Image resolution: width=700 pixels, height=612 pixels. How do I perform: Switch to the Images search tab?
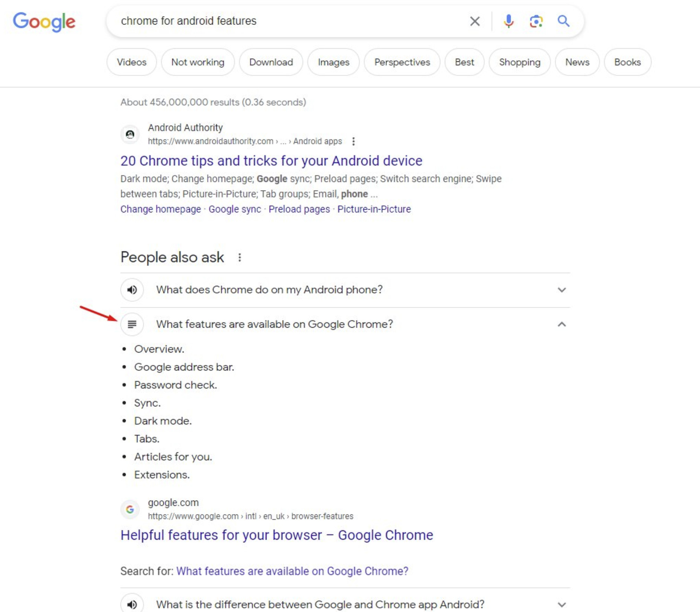[333, 62]
